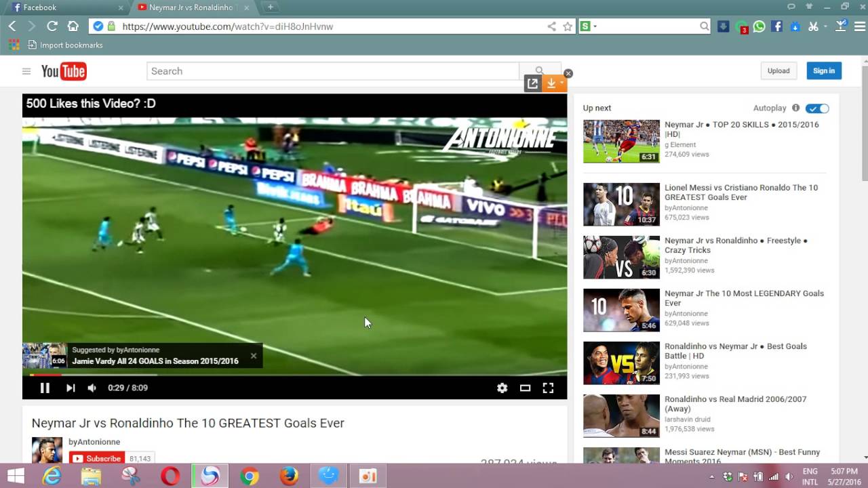Open video settings gear
Screen dimensions: 868x488
click(x=502, y=388)
